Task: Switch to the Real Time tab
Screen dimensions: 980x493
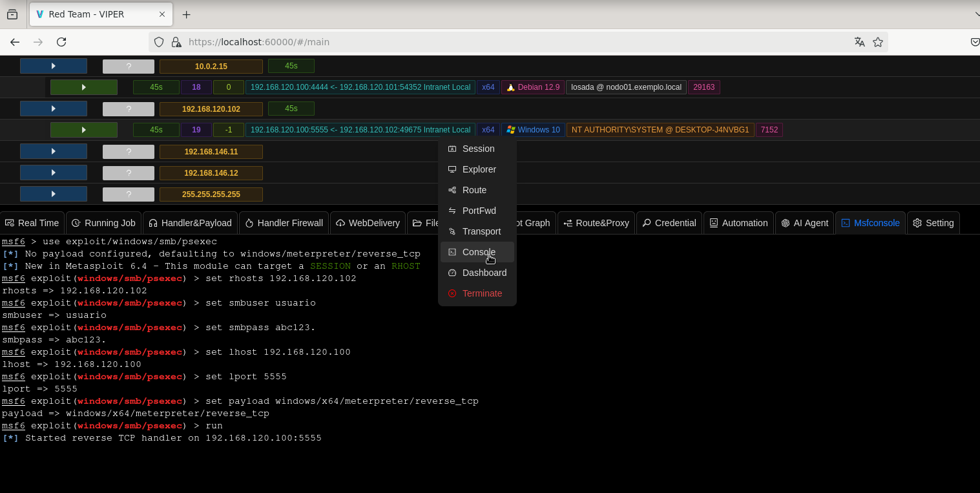Action: click(x=32, y=223)
